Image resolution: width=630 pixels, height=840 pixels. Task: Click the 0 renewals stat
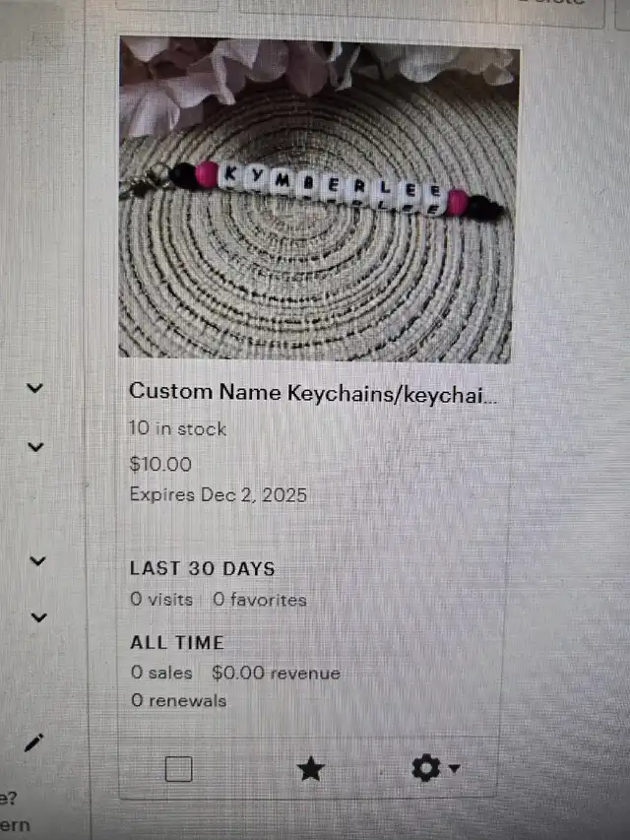point(178,700)
